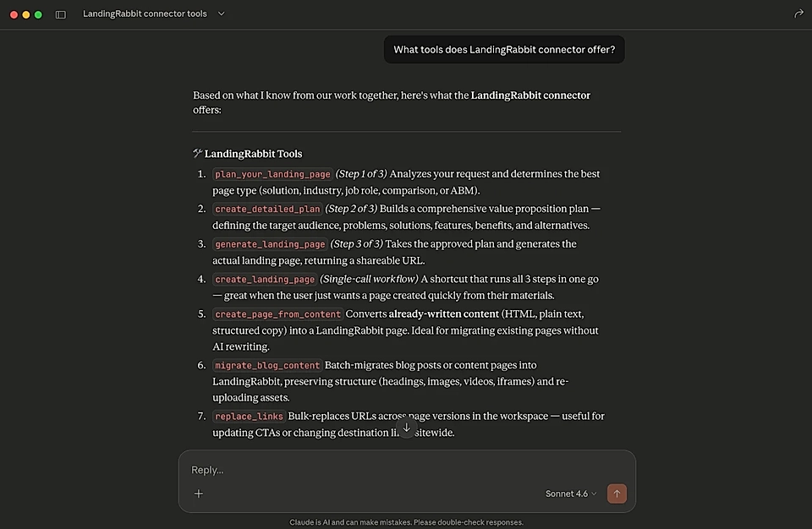The image size is (812, 529).
Task: Click the replace_links code label
Action: (249, 417)
